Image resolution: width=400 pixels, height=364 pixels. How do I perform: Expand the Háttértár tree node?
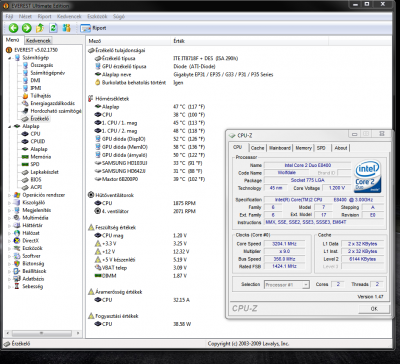pos(10,226)
